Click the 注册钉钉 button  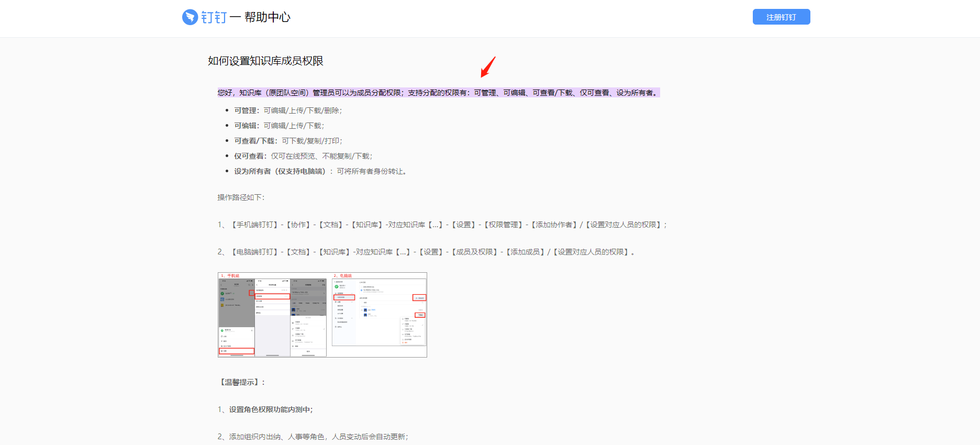pyautogui.click(x=781, y=17)
